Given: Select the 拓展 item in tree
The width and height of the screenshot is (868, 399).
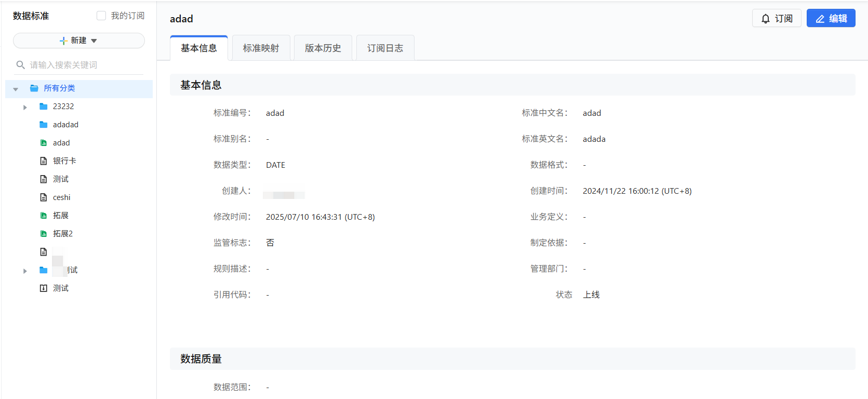Looking at the screenshot, I should click(61, 216).
